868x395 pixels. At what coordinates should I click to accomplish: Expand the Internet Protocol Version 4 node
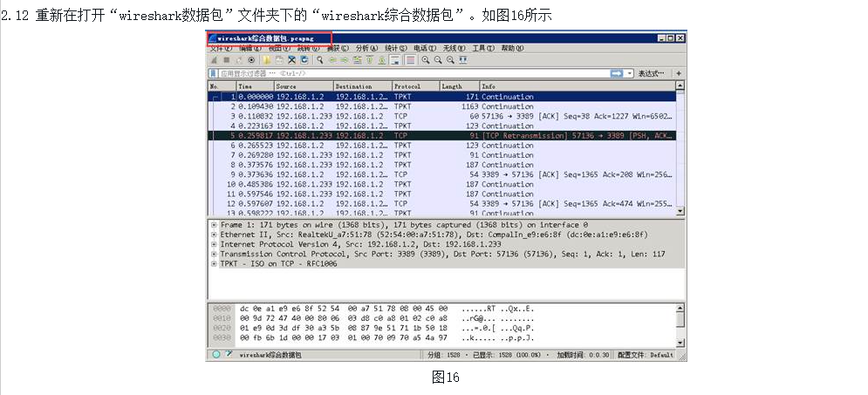[214, 244]
